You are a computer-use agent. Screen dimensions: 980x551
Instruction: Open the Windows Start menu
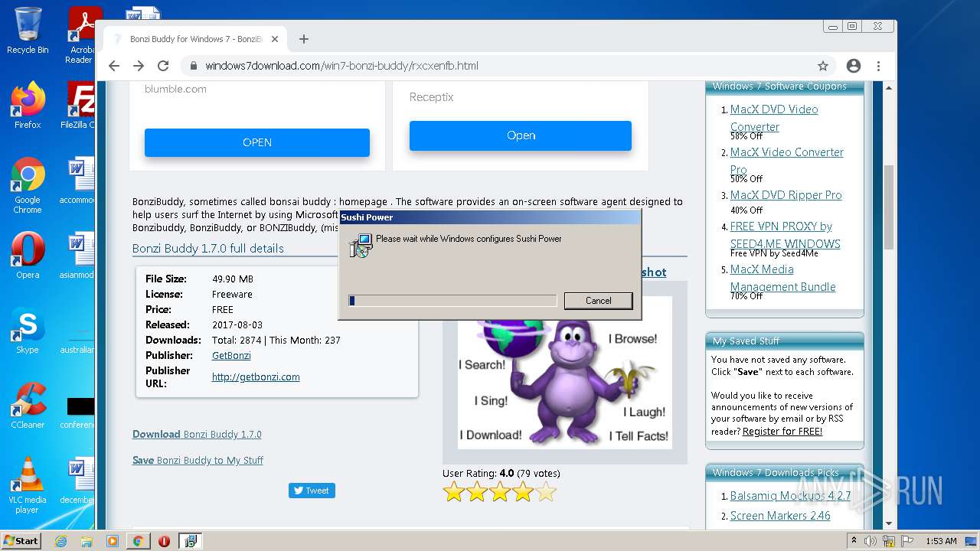pos(21,540)
